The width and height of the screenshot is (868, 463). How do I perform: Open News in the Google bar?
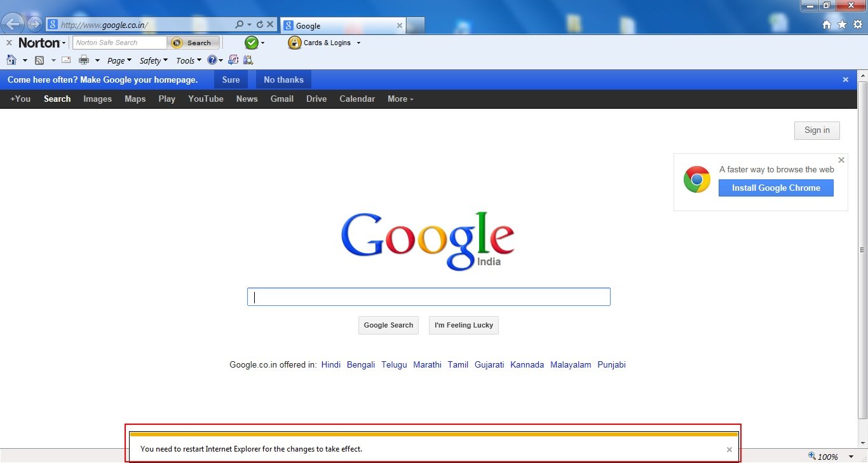[247, 99]
